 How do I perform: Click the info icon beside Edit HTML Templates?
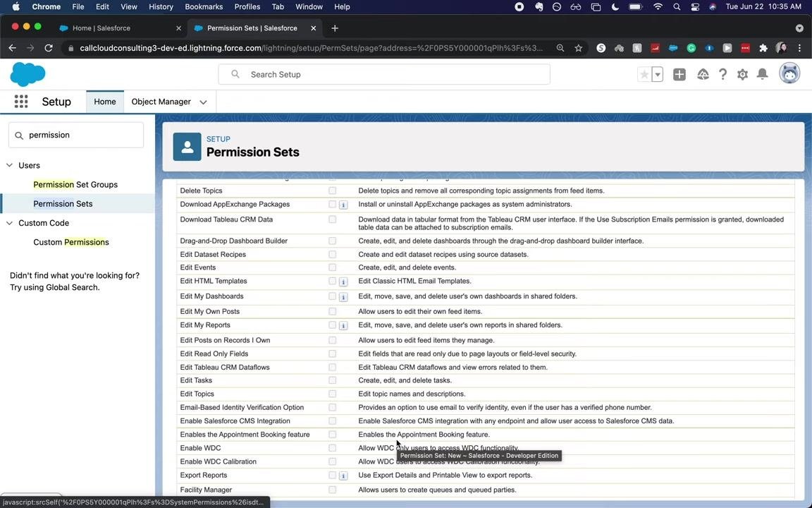(x=343, y=282)
